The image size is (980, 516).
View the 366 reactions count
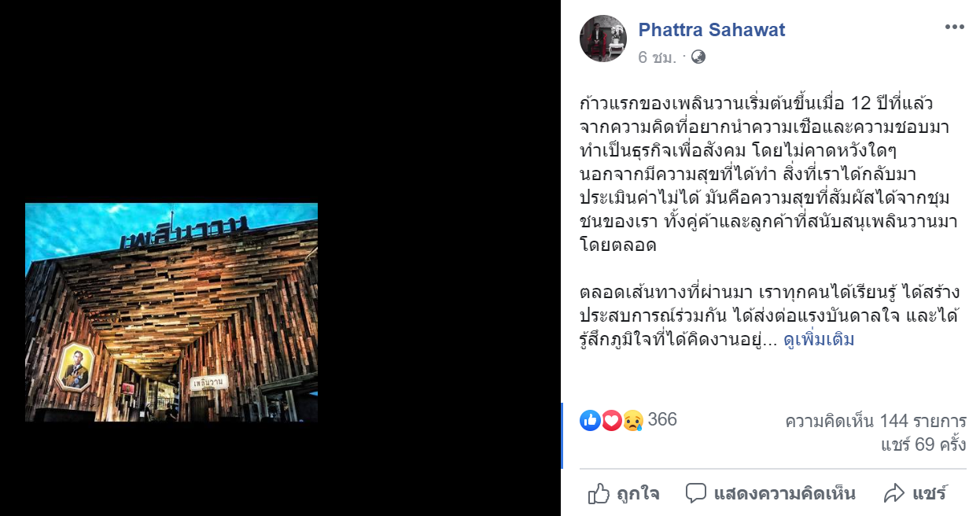(x=662, y=419)
